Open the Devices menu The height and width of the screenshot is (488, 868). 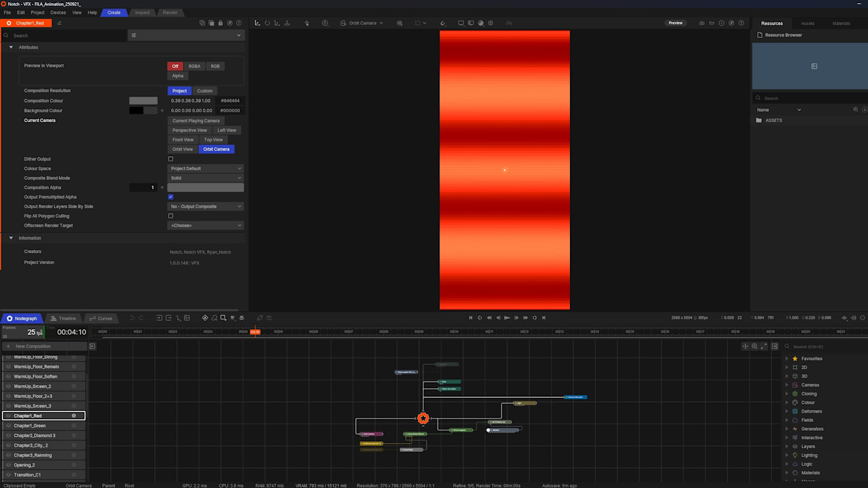tap(58, 12)
